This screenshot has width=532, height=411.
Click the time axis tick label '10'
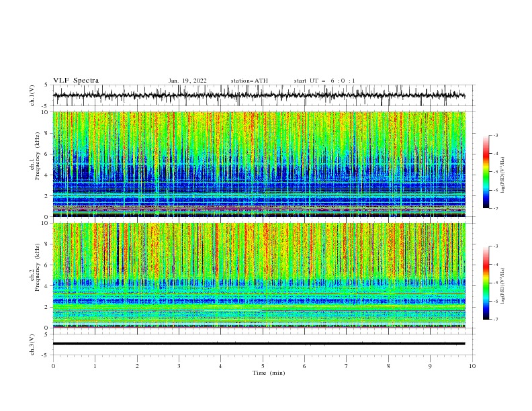(x=472, y=366)
